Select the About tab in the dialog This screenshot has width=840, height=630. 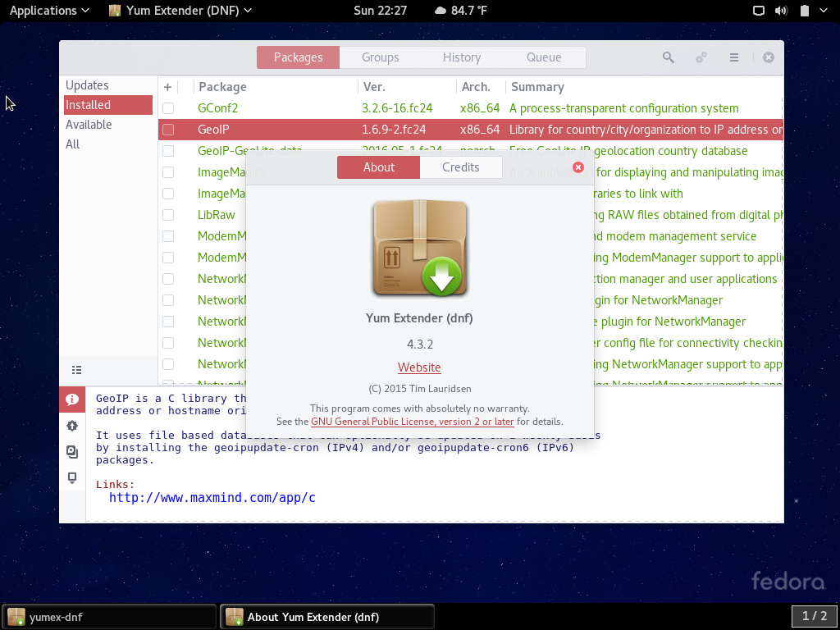379,167
